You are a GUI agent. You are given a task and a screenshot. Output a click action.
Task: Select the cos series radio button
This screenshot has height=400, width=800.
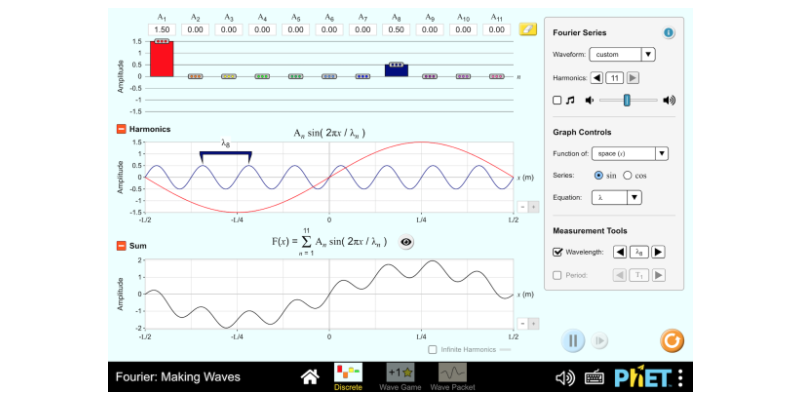pyautogui.click(x=628, y=175)
